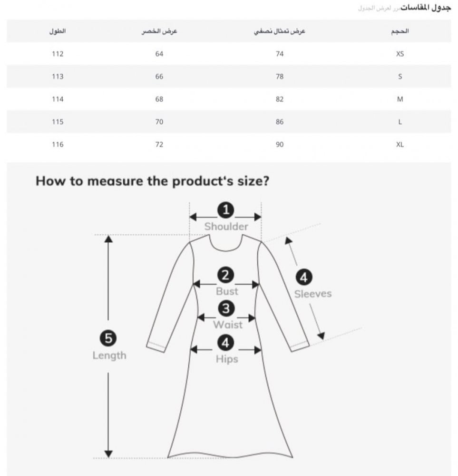Image resolution: width=458 pixels, height=476 pixels.
Task: Click the M size label
Action: pyautogui.click(x=400, y=99)
